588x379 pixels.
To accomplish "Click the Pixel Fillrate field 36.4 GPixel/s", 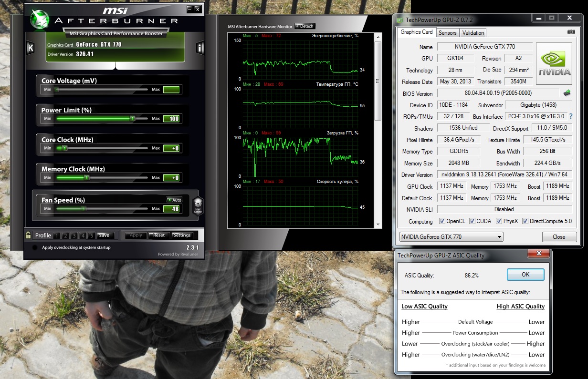I will [459, 140].
